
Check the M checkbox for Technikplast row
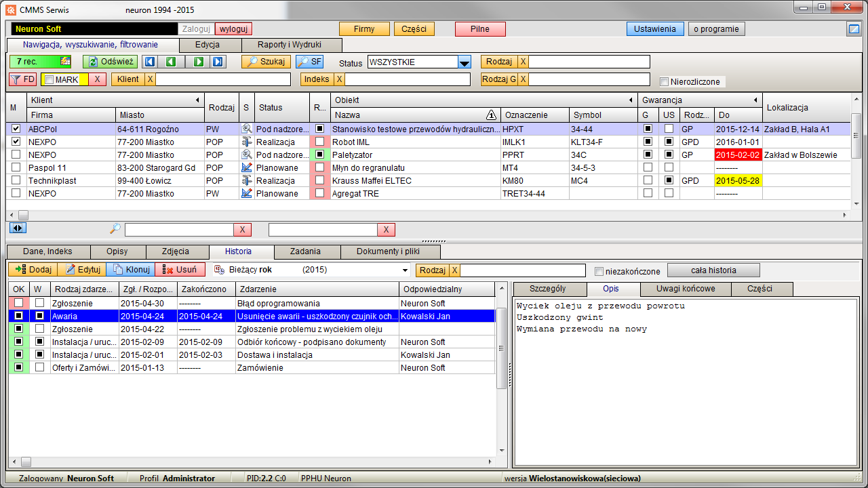[16, 180]
